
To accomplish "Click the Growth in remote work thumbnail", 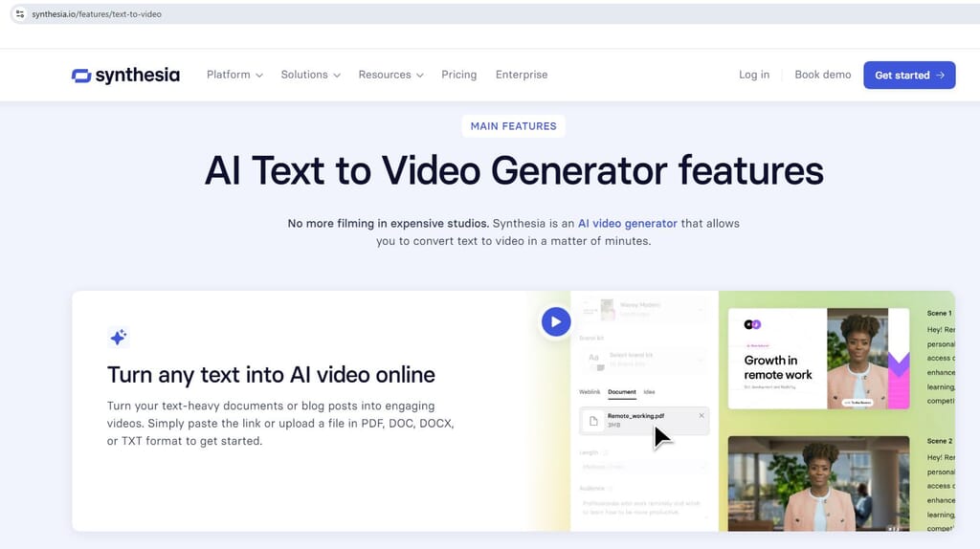I will (818, 359).
